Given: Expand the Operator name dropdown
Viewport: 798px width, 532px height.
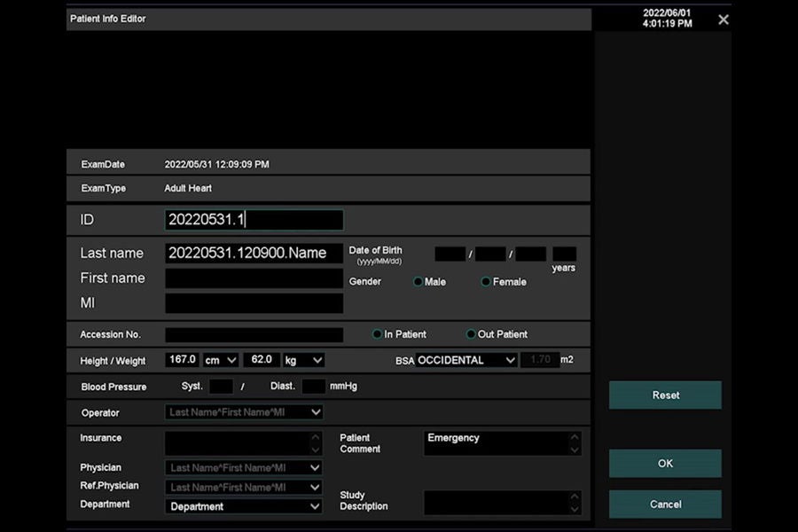Looking at the screenshot, I should click(245, 411).
